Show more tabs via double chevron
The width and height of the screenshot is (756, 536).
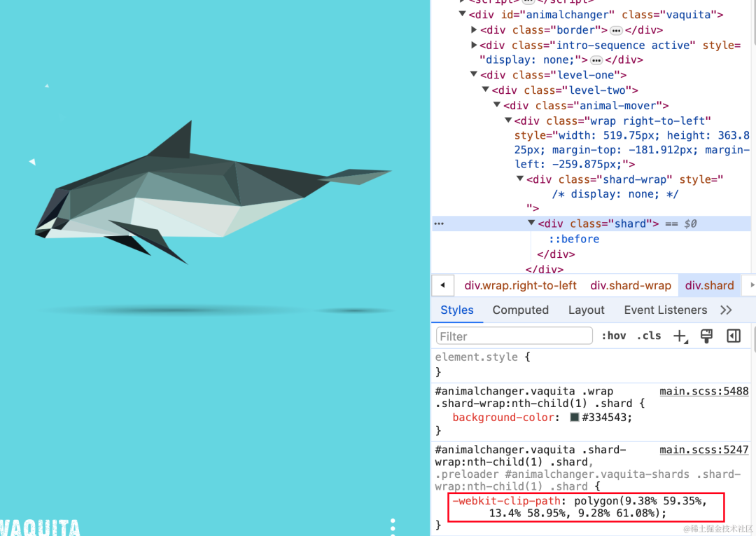[x=726, y=310]
